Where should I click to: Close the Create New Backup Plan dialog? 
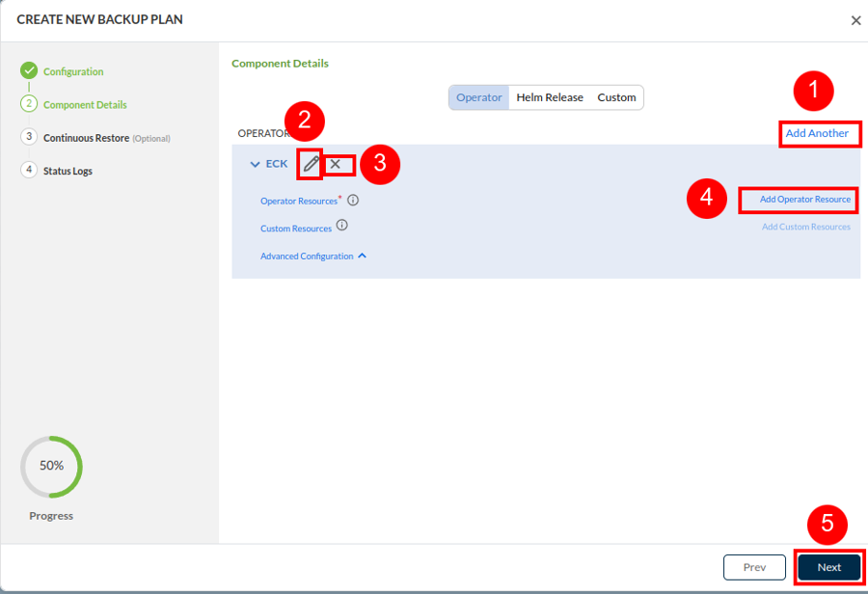[855, 20]
